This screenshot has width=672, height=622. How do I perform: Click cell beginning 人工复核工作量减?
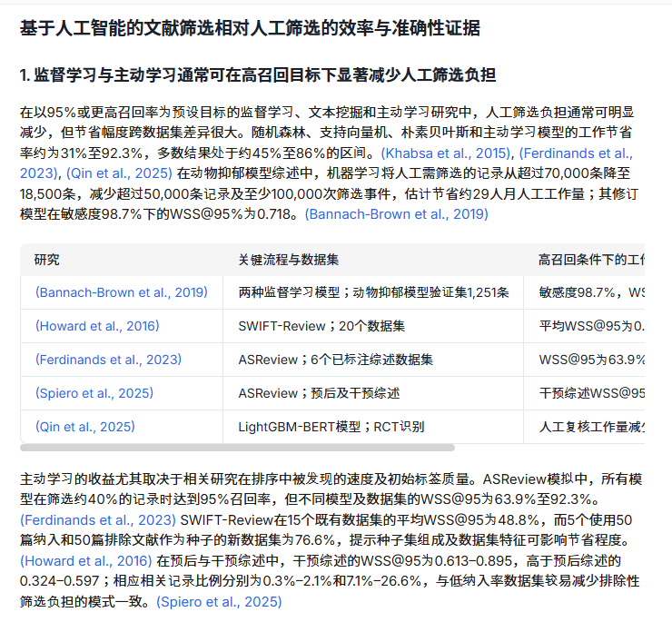pos(584,427)
